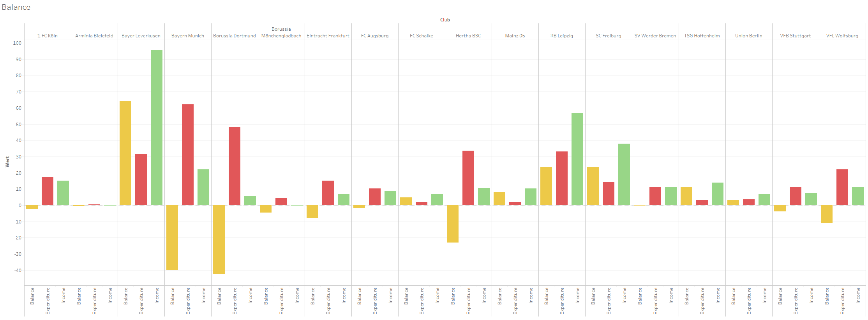Select the Bayern Munich Income bar
Viewport: 868px width, 320px height.
(203, 187)
